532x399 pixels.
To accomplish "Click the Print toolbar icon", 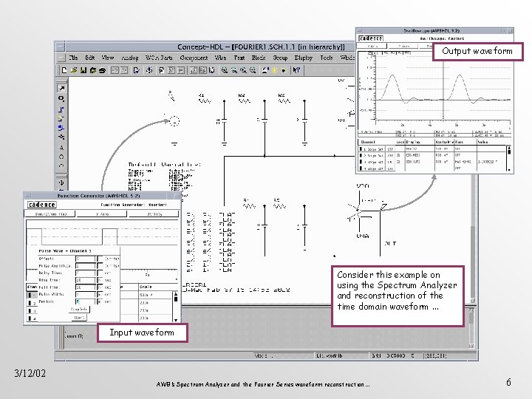I will pos(102,70).
